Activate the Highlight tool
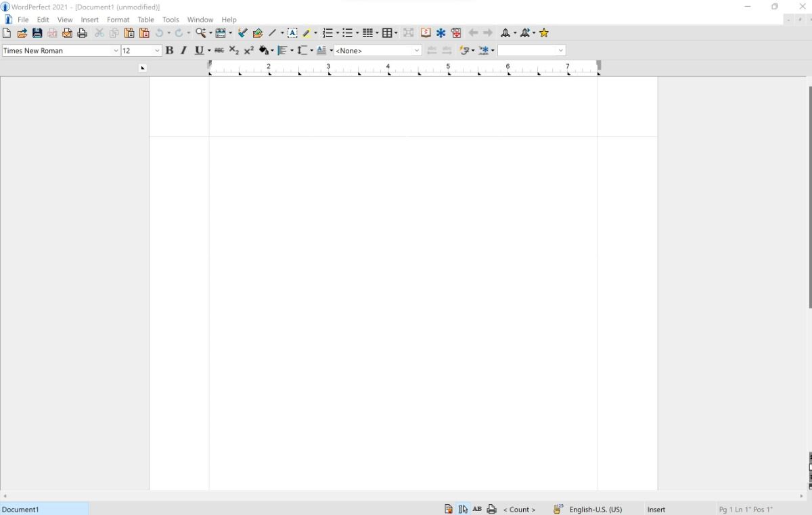 pos(307,32)
